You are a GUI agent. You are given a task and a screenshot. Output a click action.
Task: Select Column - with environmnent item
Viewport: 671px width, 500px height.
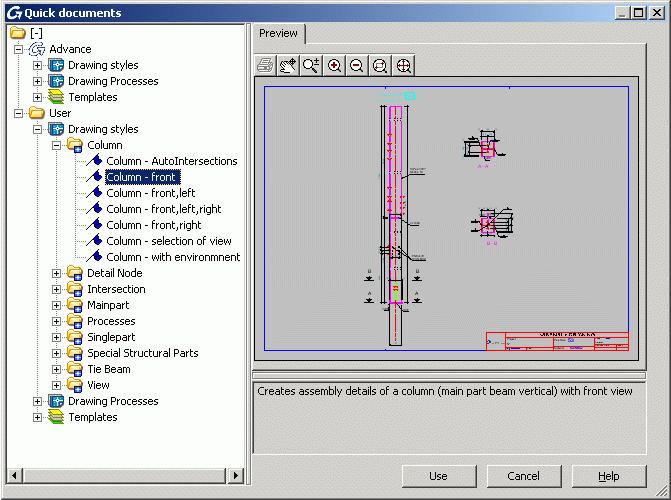[x=173, y=257]
